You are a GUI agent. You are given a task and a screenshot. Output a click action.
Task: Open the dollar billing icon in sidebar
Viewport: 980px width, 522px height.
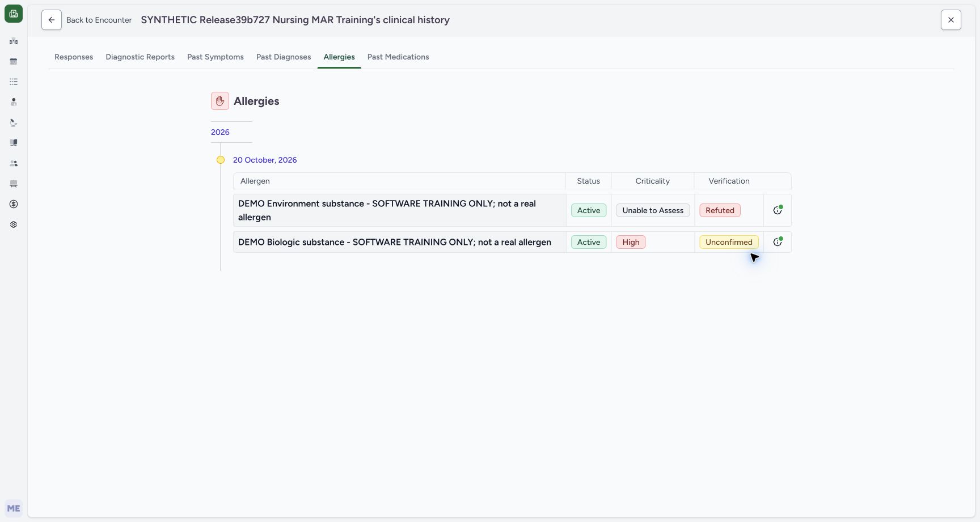pos(14,204)
